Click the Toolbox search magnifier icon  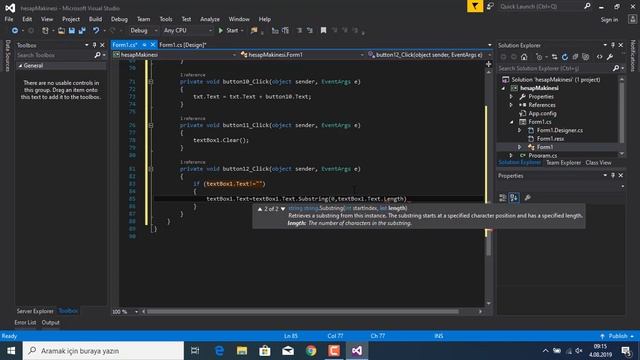click(97, 55)
